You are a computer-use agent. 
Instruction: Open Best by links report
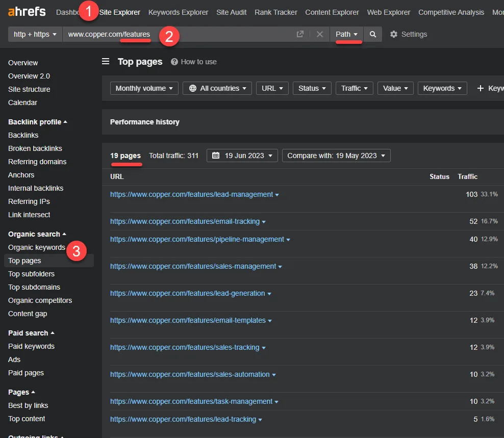28,405
